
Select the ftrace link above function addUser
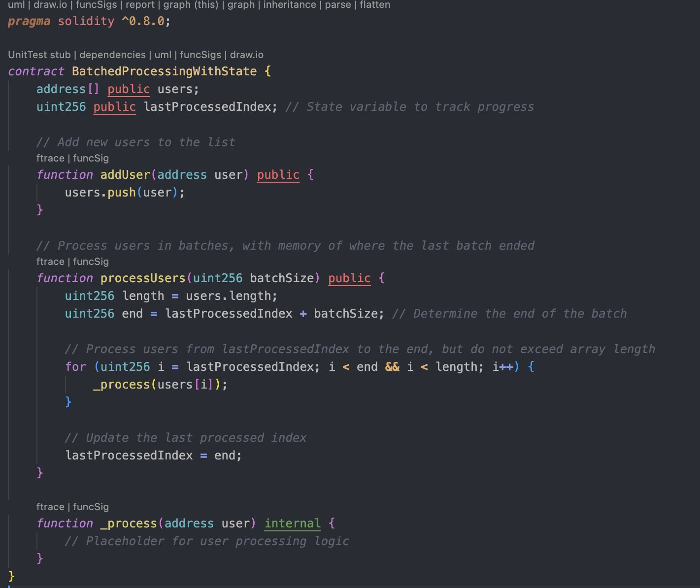point(50,158)
